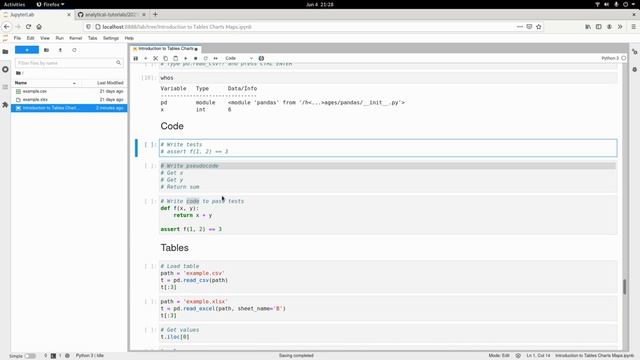
Task: Open the Tabs menu
Action: tap(93, 38)
